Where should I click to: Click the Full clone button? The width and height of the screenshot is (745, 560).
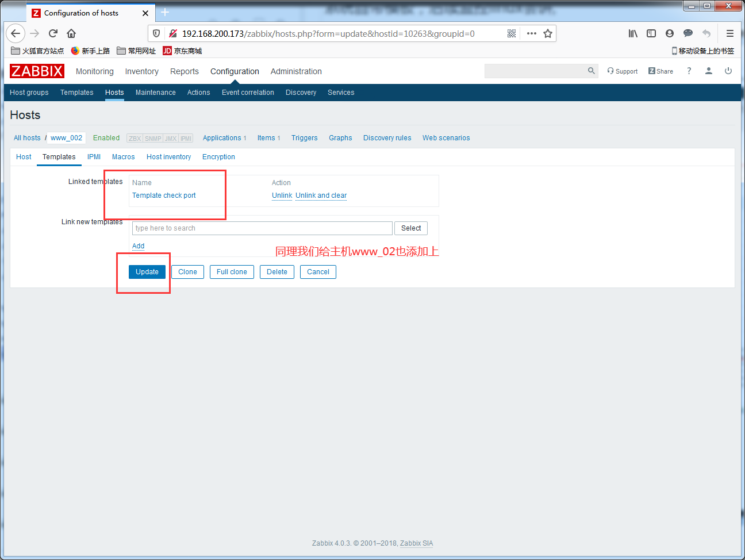232,272
